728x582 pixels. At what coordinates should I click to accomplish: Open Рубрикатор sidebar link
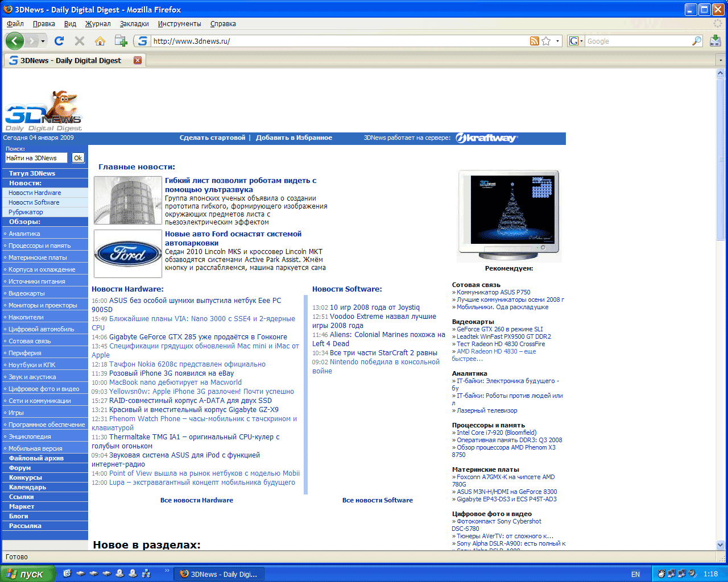(x=26, y=212)
